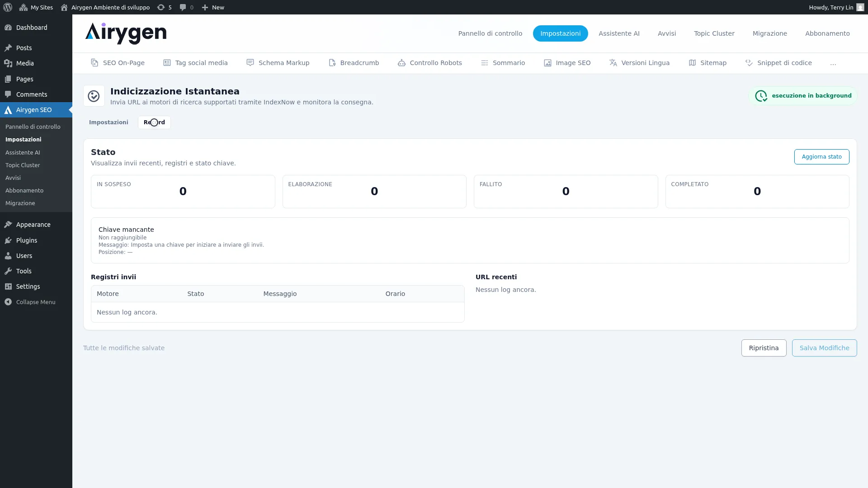This screenshot has width=868, height=488.
Task: Open Howdy, Terry Lin account menu
Action: pyautogui.click(x=836, y=7)
